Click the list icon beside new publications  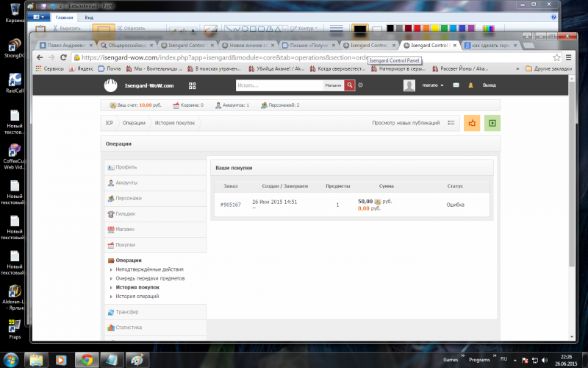[x=451, y=123]
